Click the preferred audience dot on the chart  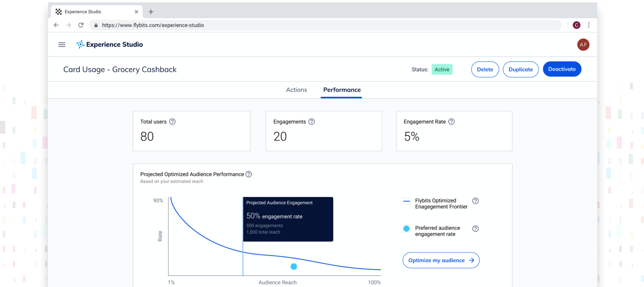pos(293,267)
